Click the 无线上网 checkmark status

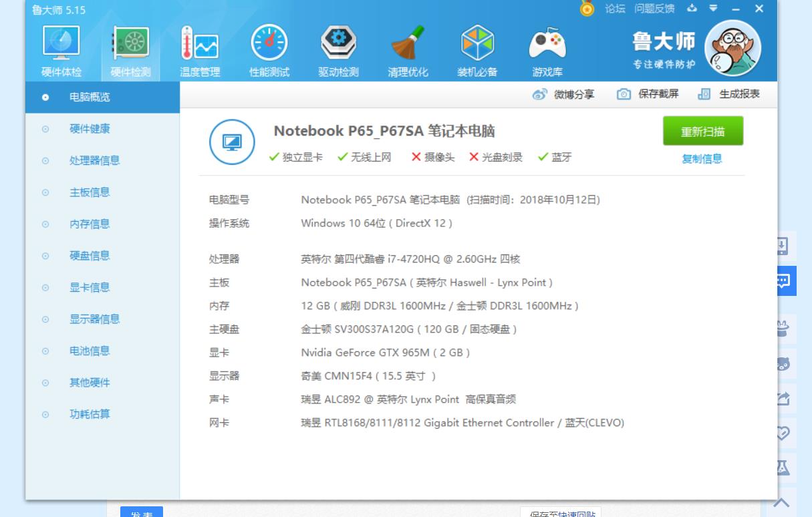pos(364,158)
